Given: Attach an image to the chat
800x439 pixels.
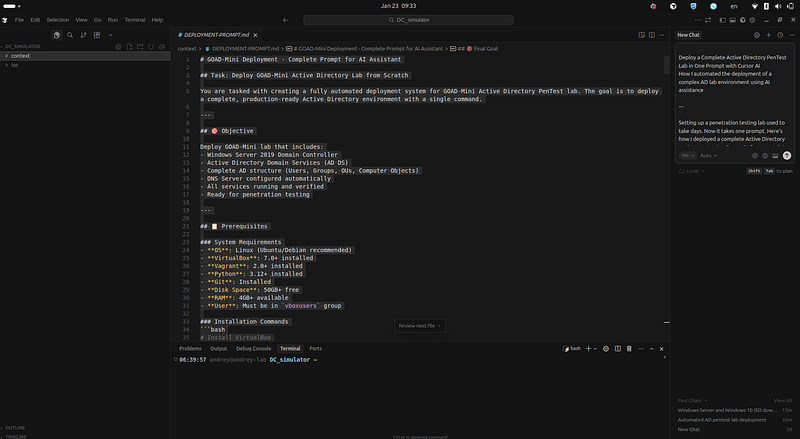Looking at the screenshot, I should tap(775, 156).
